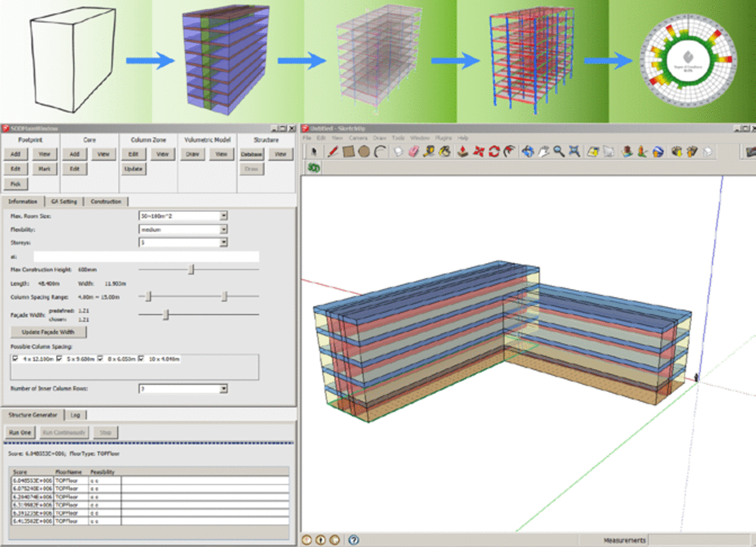The height and width of the screenshot is (547, 756).
Task: Click the Add New Building icon
Action: [x=627, y=151]
